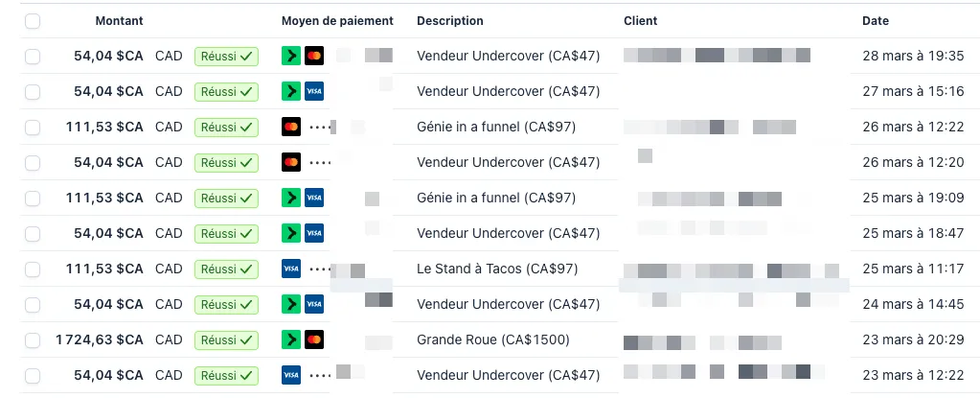980x398 pixels.
Task: Click the Mastercard icon in the 28 mars 19:35 row
Action: 313,57
